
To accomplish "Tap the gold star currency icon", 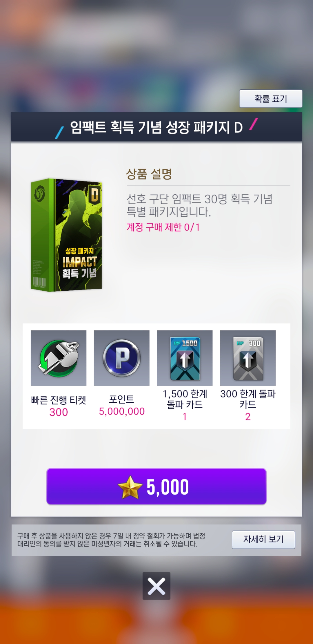I will (130, 487).
